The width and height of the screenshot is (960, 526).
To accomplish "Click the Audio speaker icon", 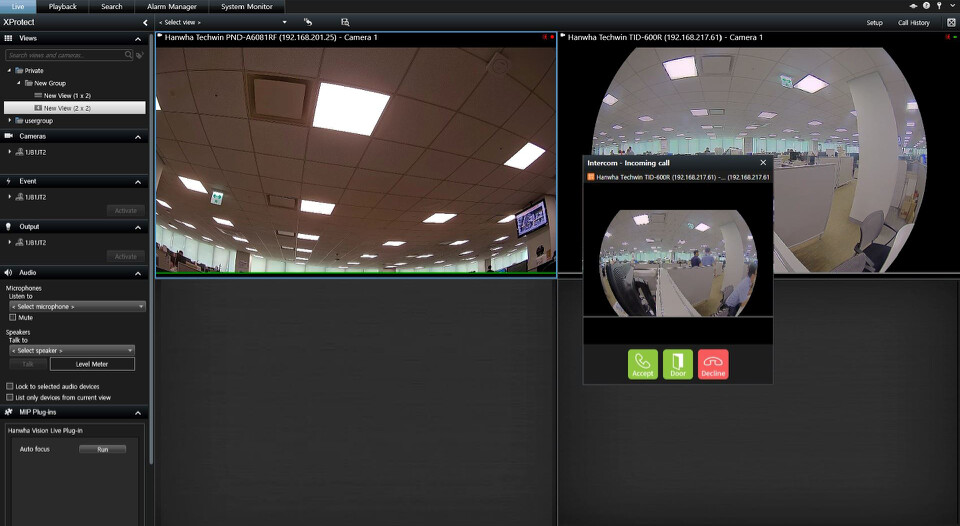I will 9,272.
